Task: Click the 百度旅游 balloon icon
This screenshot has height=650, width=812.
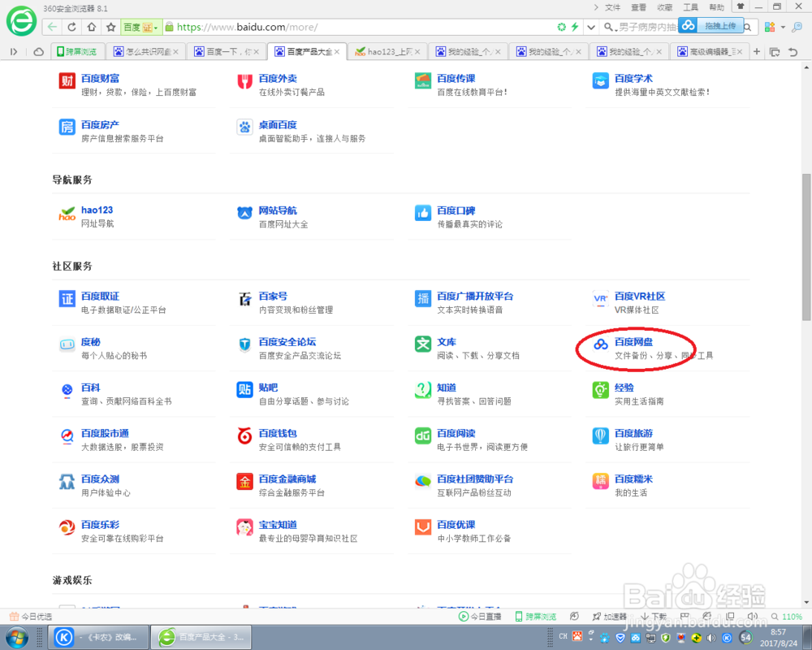Action: coord(600,436)
